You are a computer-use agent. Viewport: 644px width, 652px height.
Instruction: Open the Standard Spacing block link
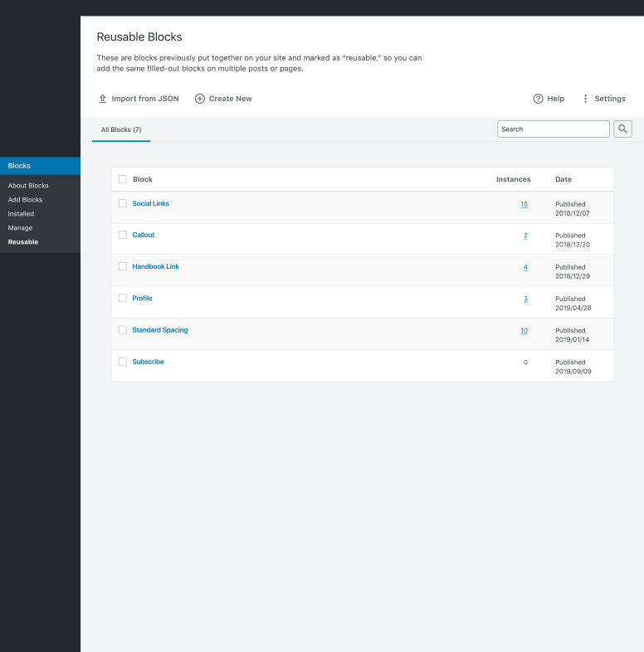159,330
